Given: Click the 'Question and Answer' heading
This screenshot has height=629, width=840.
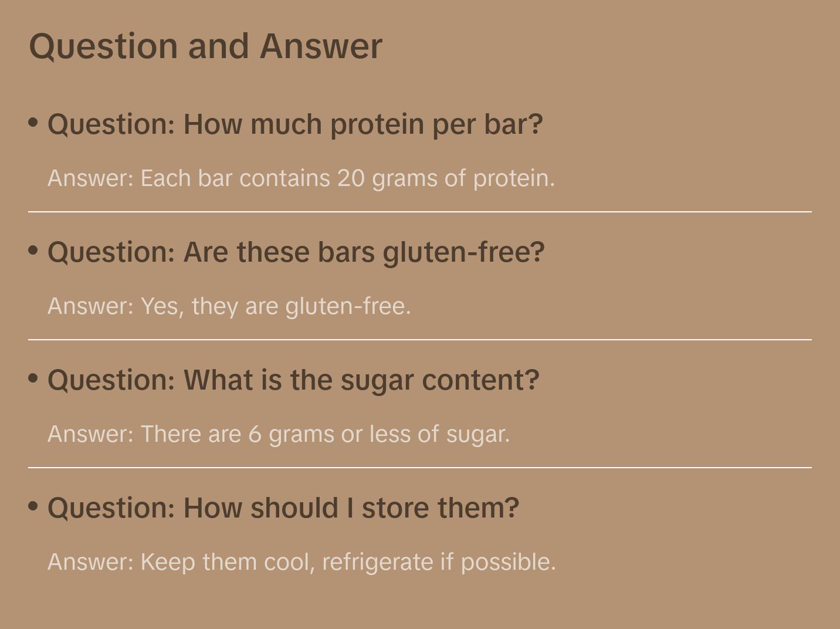Looking at the screenshot, I should (x=205, y=46).
